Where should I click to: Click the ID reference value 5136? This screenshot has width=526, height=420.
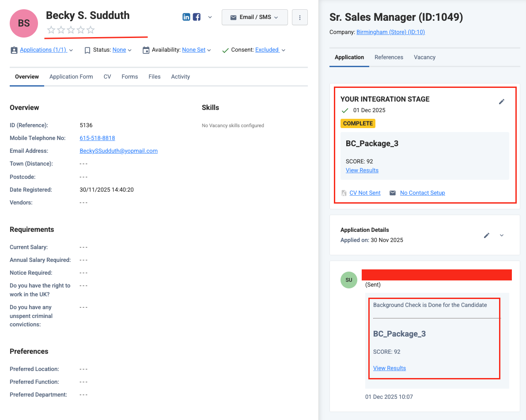[x=86, y=125]
